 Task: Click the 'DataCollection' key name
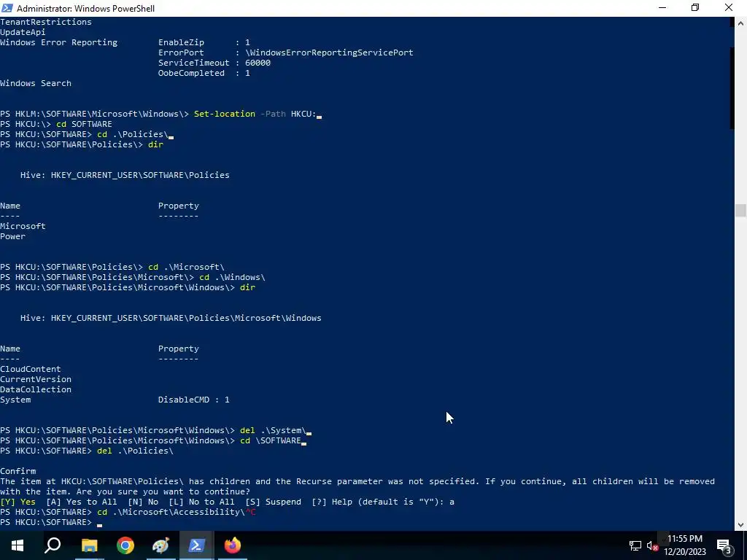(36, 389)
